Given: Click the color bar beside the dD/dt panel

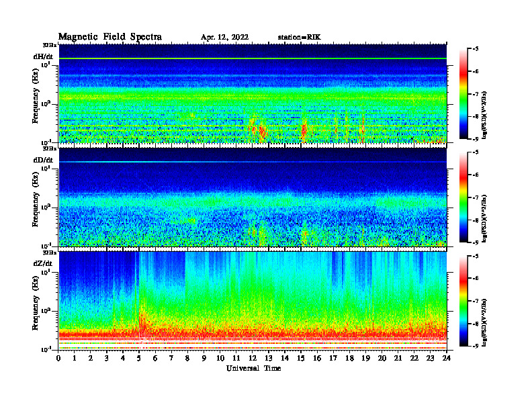Looking at the screenshot, I should 463,197.
